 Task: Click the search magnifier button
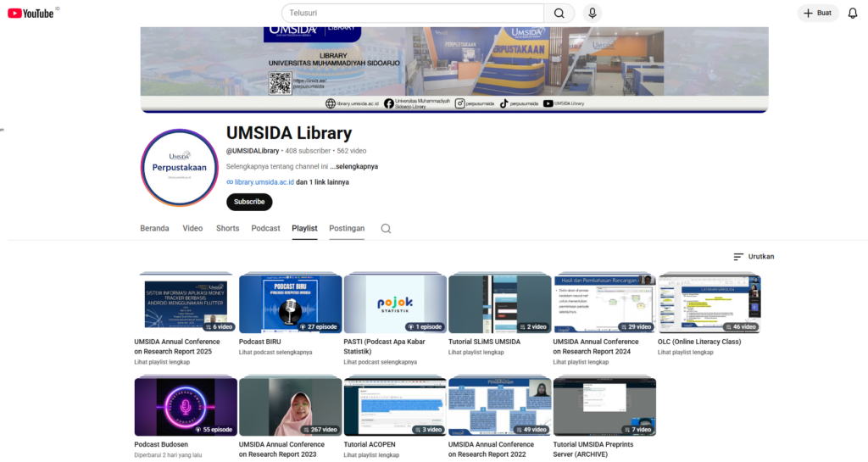tap(559, 14)
